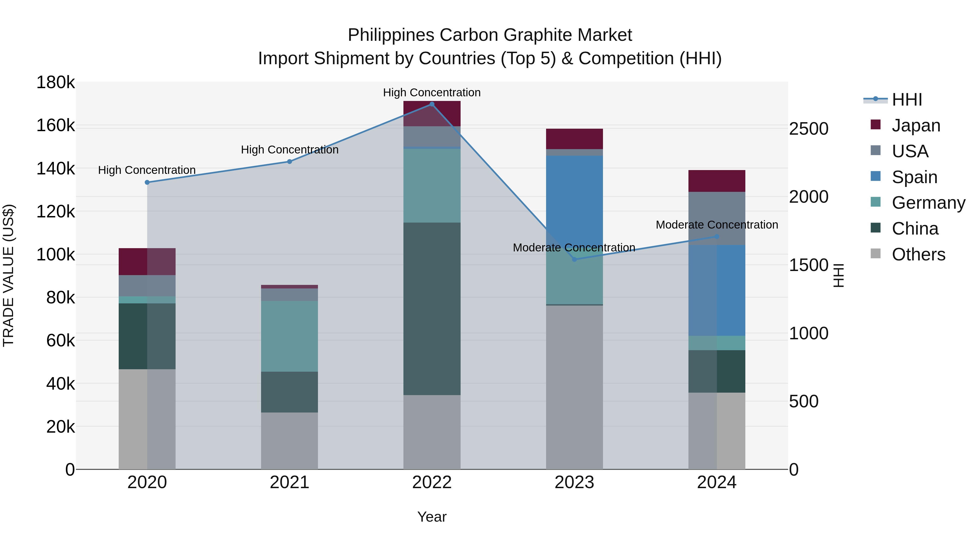
Task: Click the USA segment in 2024 bar
Action: 717,219
